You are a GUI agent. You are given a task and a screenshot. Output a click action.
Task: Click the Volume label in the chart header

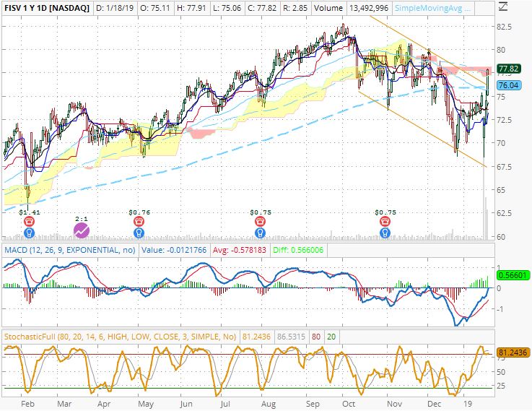point(328,8)
